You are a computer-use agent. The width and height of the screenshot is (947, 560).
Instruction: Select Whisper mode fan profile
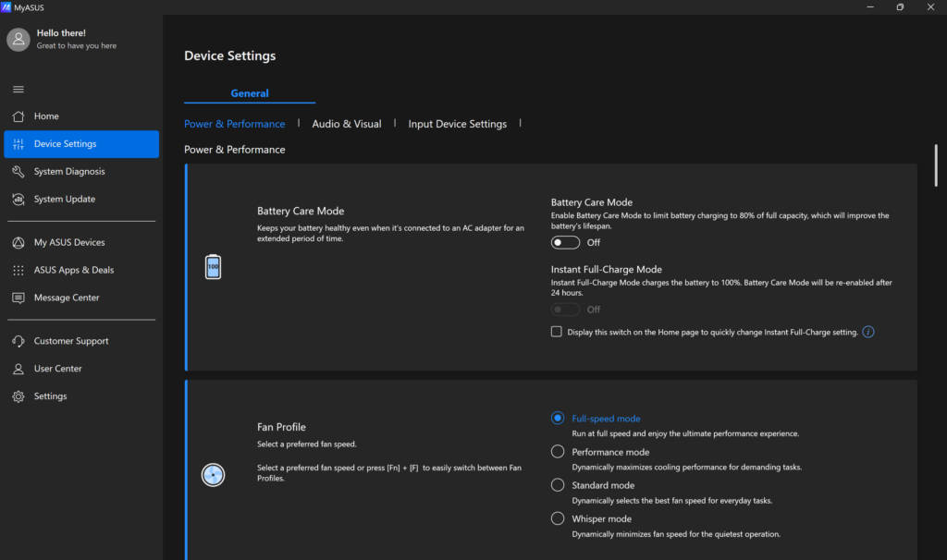click(558, 518)
